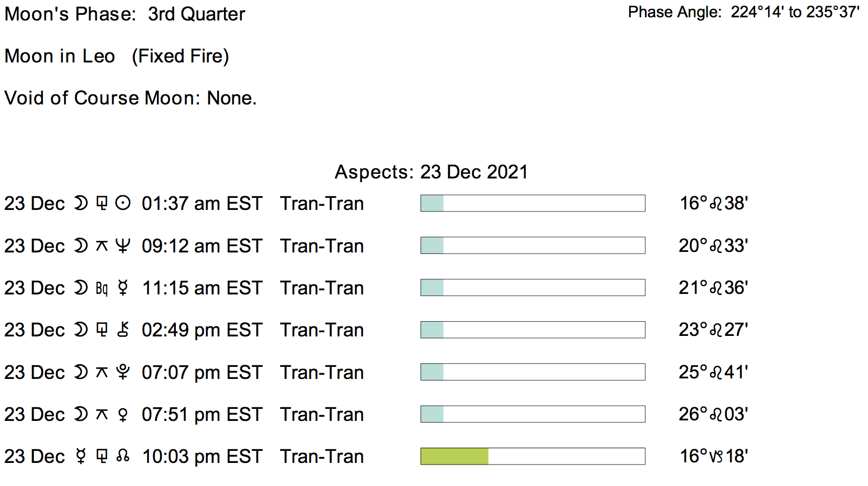This screenshot has width=868, height=486.
Task: Click the Mercury glyph in the 11:15 am row
Action: point(123,288)
